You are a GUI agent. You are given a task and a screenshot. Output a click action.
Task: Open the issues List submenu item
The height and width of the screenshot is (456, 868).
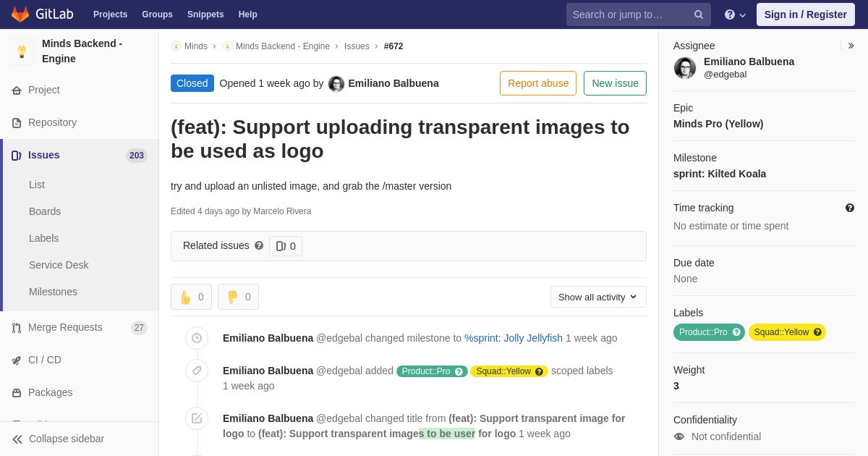coord(37,185)
